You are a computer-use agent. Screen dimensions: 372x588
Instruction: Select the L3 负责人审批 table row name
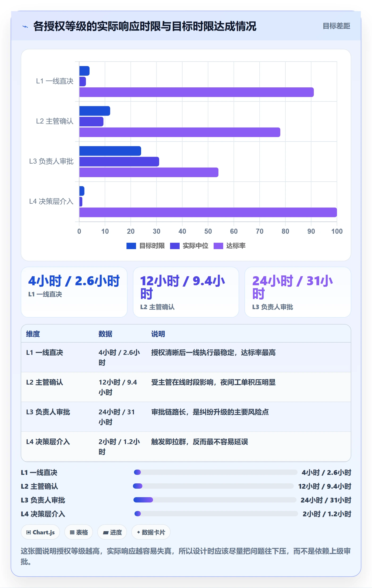[48, 412]
